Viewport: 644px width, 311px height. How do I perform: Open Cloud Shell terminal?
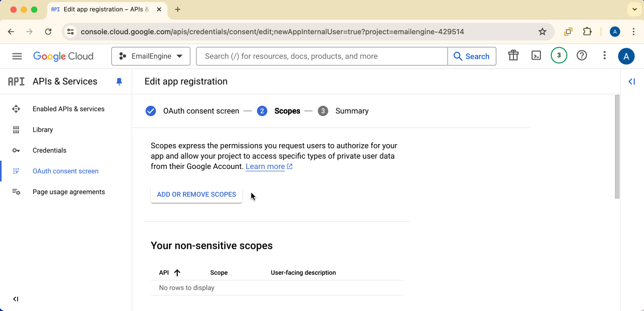pos(536,55)
